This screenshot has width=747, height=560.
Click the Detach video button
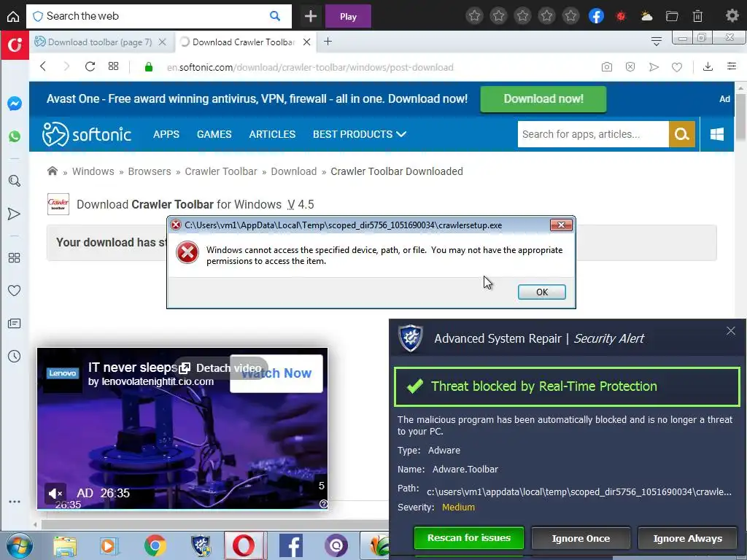[221, 368]
